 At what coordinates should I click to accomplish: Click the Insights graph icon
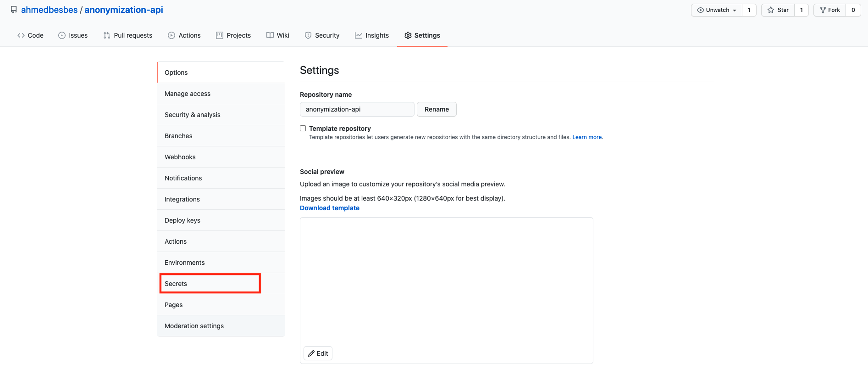point(359,35)
